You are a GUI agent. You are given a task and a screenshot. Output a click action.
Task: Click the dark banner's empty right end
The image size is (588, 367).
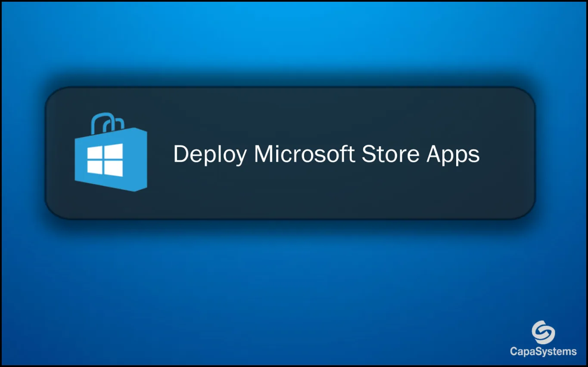click(508, 153)
